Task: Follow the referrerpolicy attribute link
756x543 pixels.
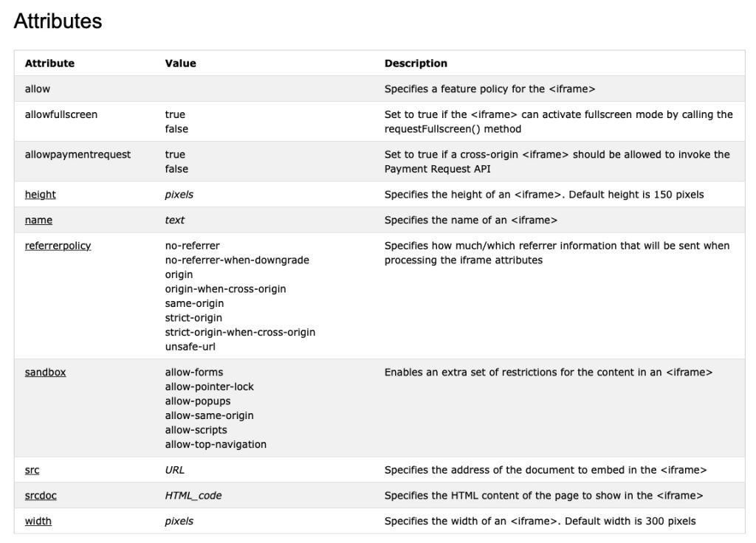Action: coord(58,246)
